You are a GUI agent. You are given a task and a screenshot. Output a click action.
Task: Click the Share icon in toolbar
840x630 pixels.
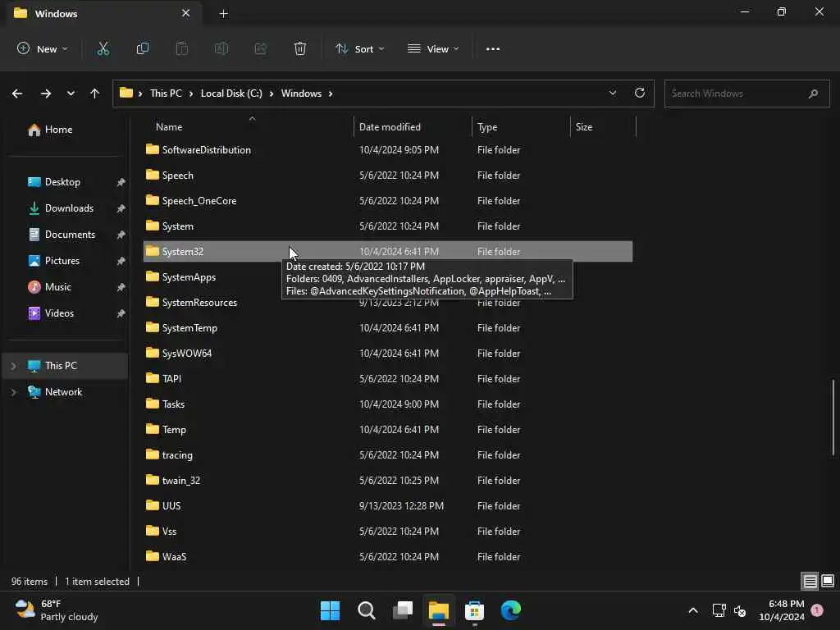pos(260,48)
